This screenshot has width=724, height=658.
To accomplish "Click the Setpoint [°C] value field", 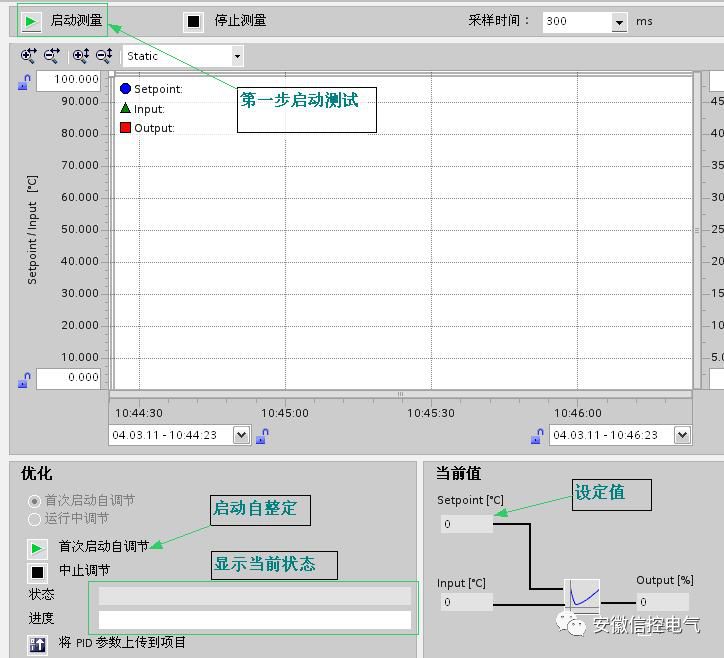I will pyautogui.click(x=466, y=524).
